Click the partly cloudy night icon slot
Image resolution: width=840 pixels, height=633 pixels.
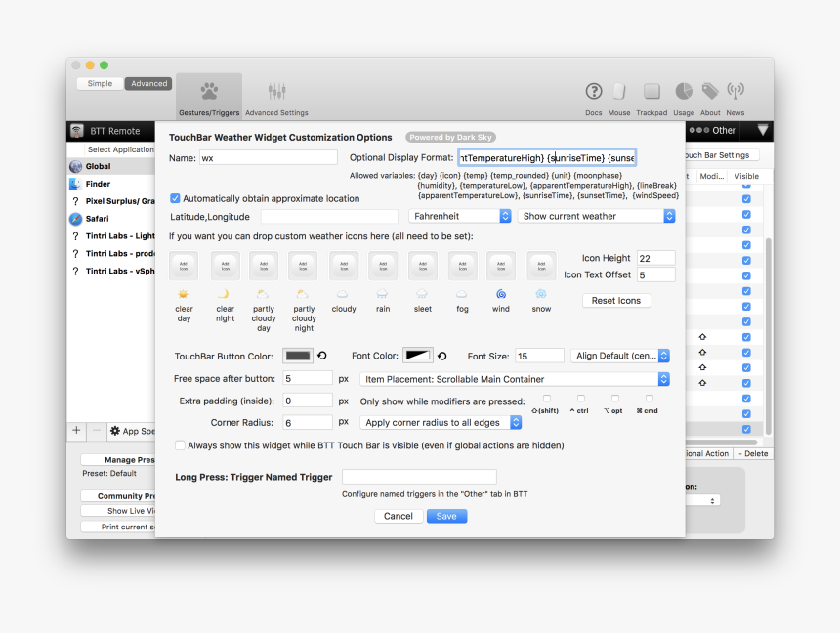[303, 266]
